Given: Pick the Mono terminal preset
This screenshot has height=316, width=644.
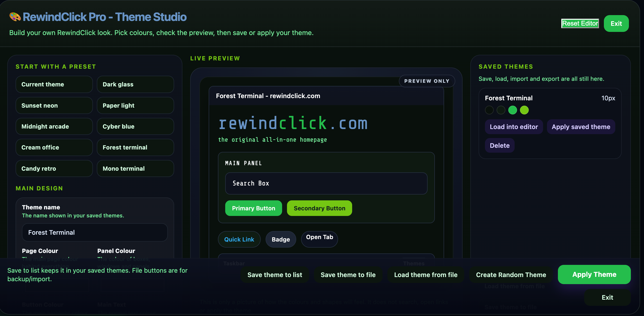Looking at the screenshot, I should tap(135, 168).
